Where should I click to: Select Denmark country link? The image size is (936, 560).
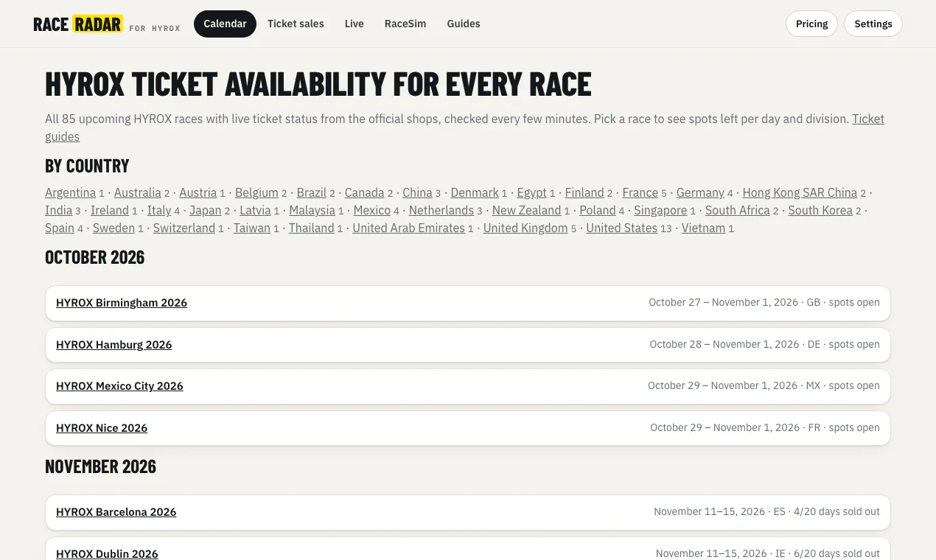pyautogui.click(x=475, y=192)
